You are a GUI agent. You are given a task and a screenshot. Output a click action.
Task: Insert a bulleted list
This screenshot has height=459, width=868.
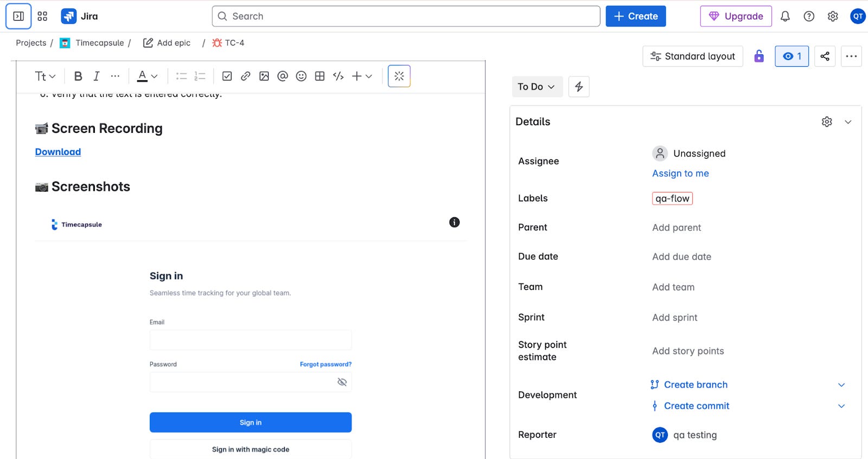coord(182,76)
